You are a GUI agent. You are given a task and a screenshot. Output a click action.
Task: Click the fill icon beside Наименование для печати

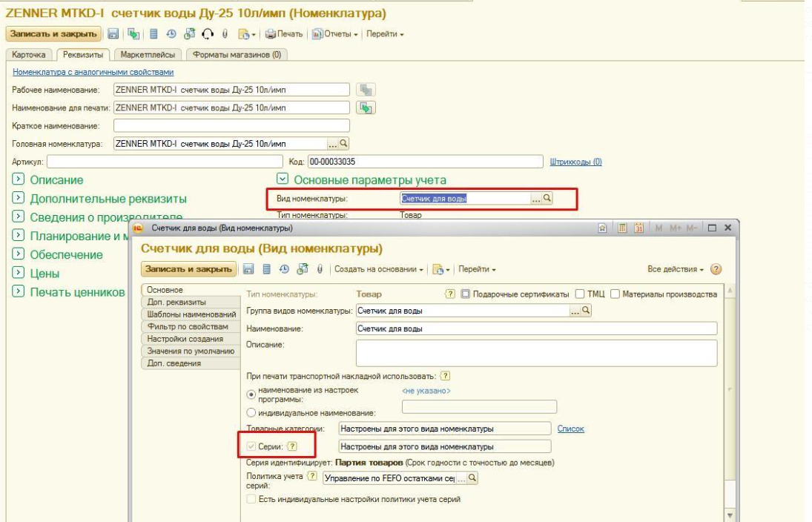366,108
